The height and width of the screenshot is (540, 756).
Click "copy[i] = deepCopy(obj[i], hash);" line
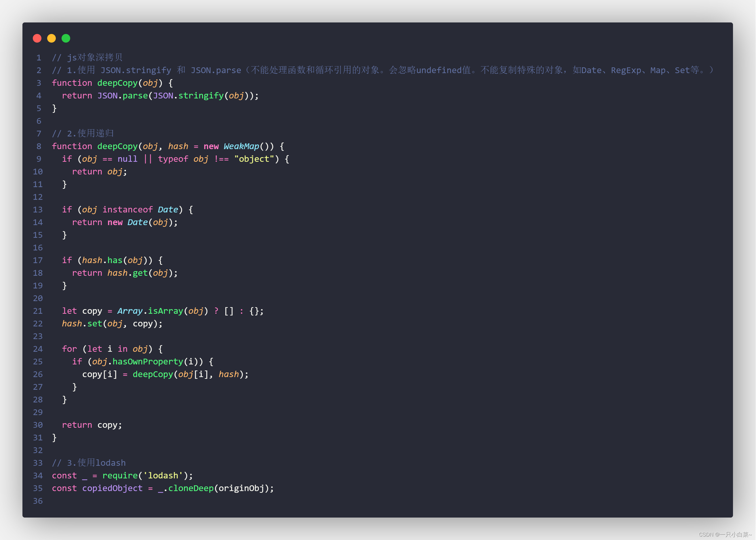tap(165, 374)
